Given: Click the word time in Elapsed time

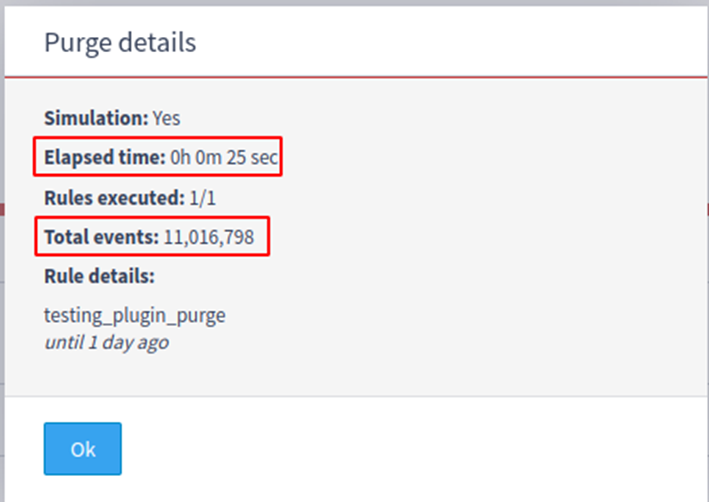Looking at the screenshot, I should [142, 157].
